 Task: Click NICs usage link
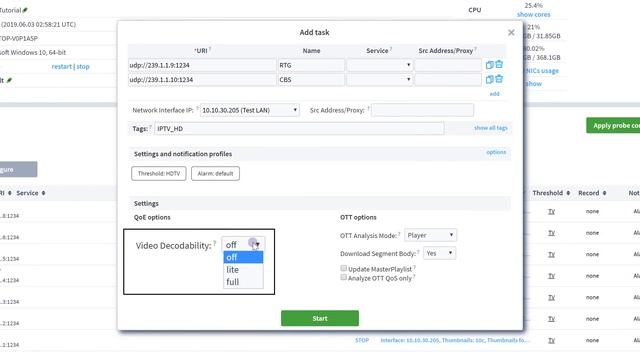pyautogui.click(x=542, y=71)
